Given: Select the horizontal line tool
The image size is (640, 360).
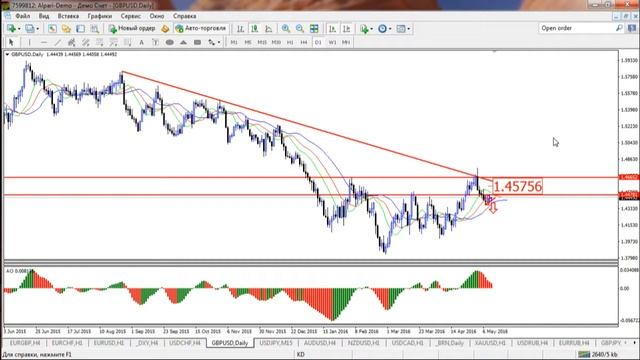Looking at the screenshot, I should [x=43, y=42].
